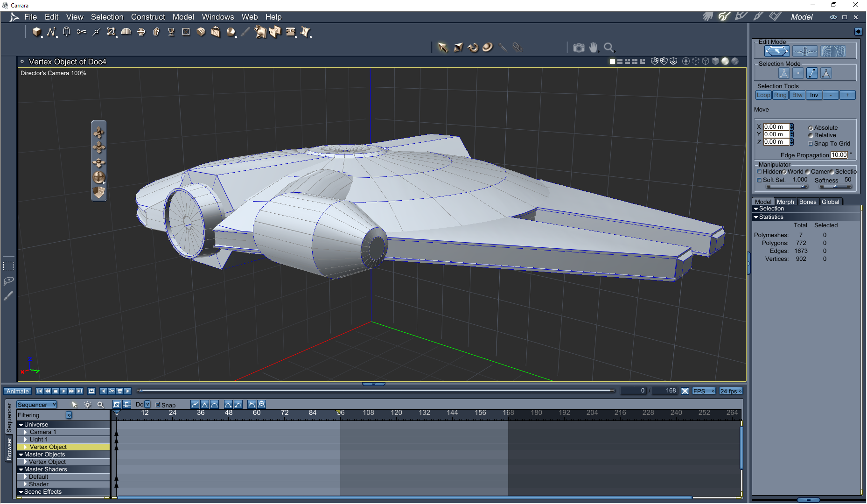Switch to the Morph tab

pyautogui.click(x=785, y=202)
